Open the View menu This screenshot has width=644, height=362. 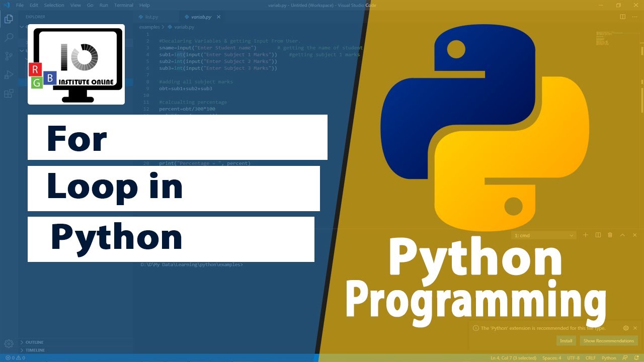point(75,5)
